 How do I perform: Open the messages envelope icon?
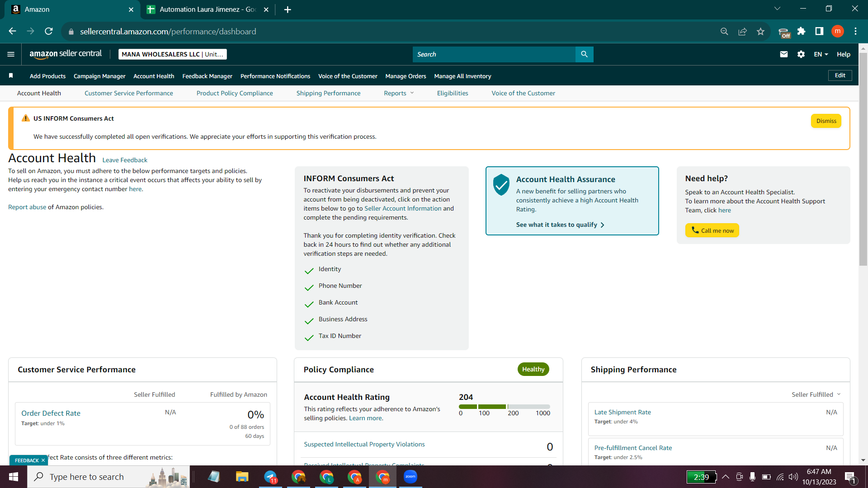pyautogui.click(x=784, y=54)
